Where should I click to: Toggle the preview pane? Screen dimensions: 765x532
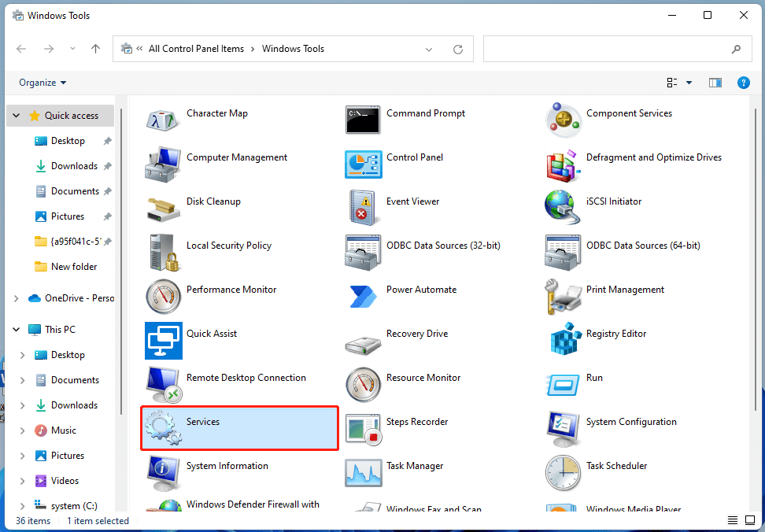tap(715, 82)
